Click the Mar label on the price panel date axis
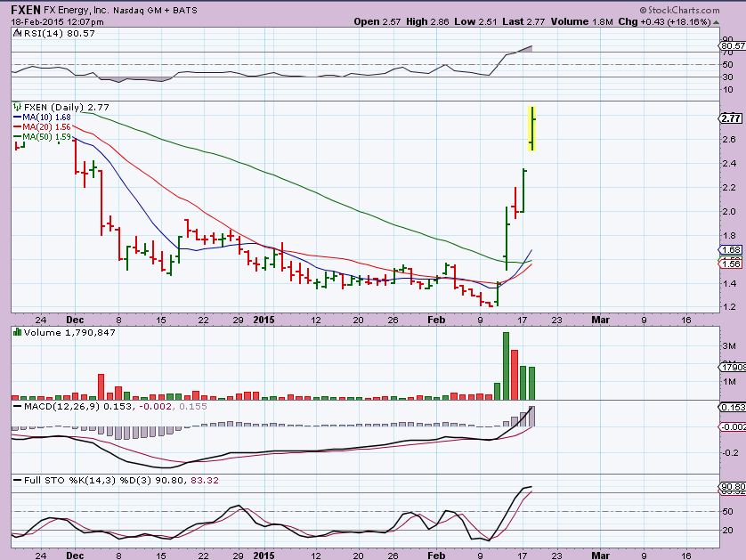This screenshot has height=560, width=746. tap(600, 320)
